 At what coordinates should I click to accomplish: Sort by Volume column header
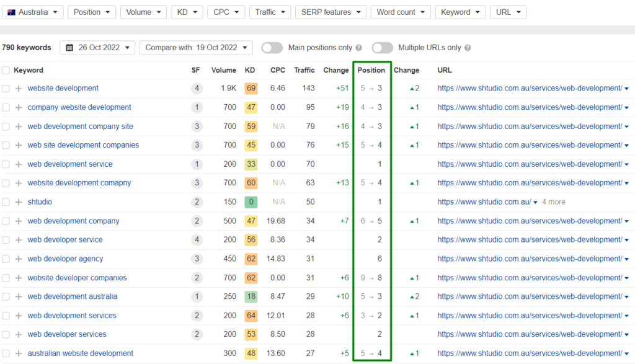tap(223, 70)
